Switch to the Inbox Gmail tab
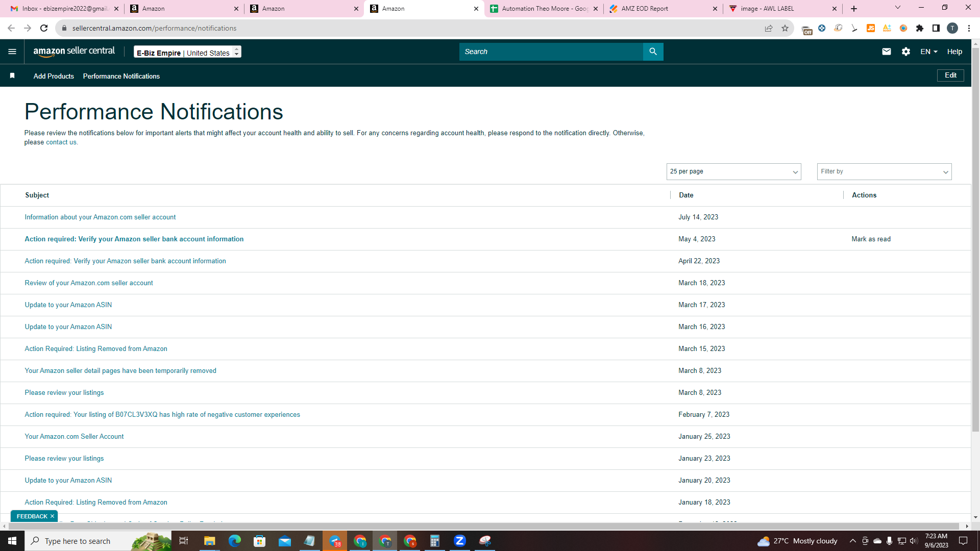Screen dimensions: 980x551 [x=65, y=9]
